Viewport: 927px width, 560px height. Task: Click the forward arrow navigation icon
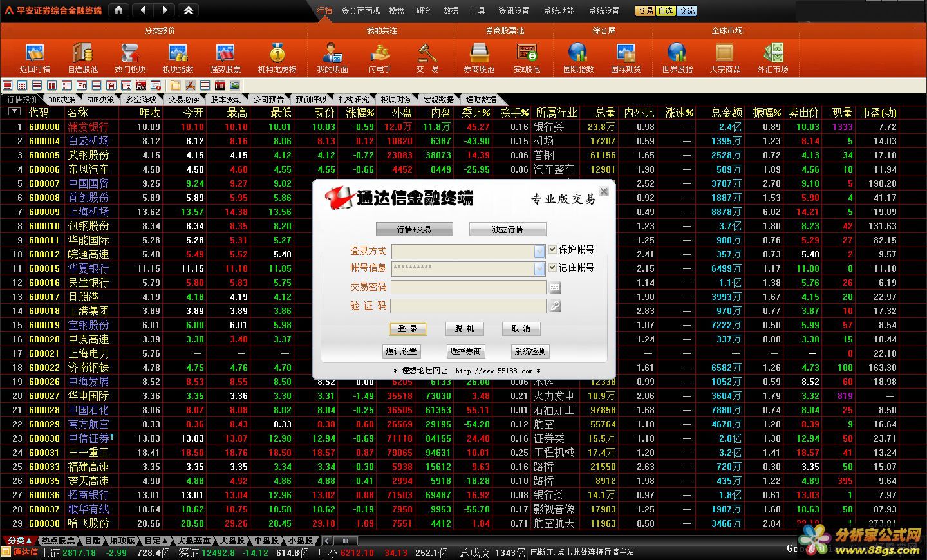(165, 10)
